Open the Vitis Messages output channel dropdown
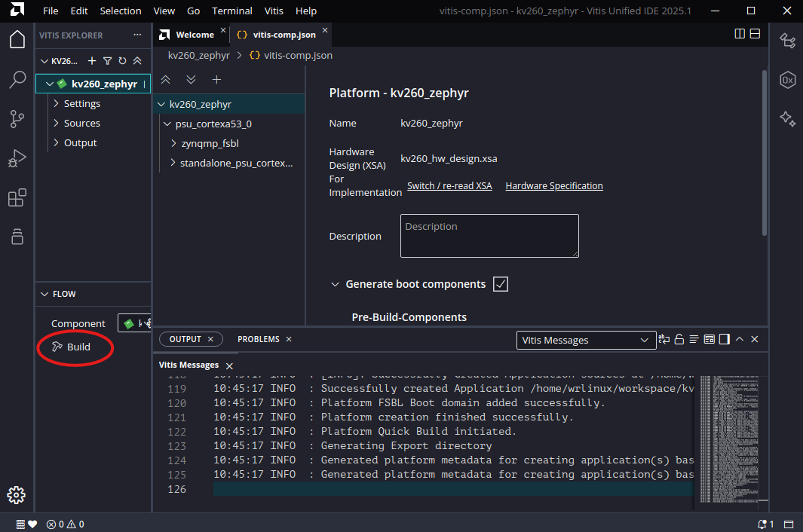This screenshot has width=803, height=532. point(585,341)
